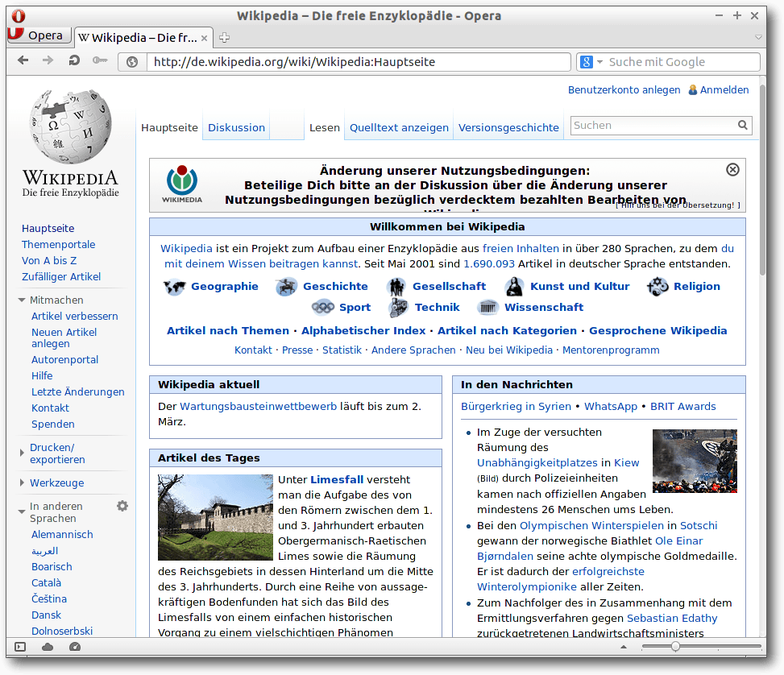Click the address bar URL field

point(358,62)
